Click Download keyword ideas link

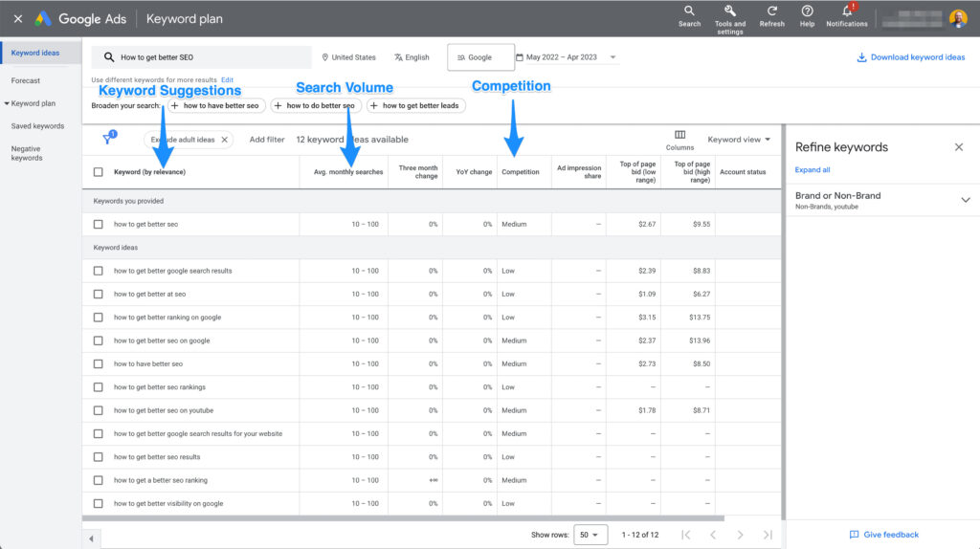click(x=911, y=57)
